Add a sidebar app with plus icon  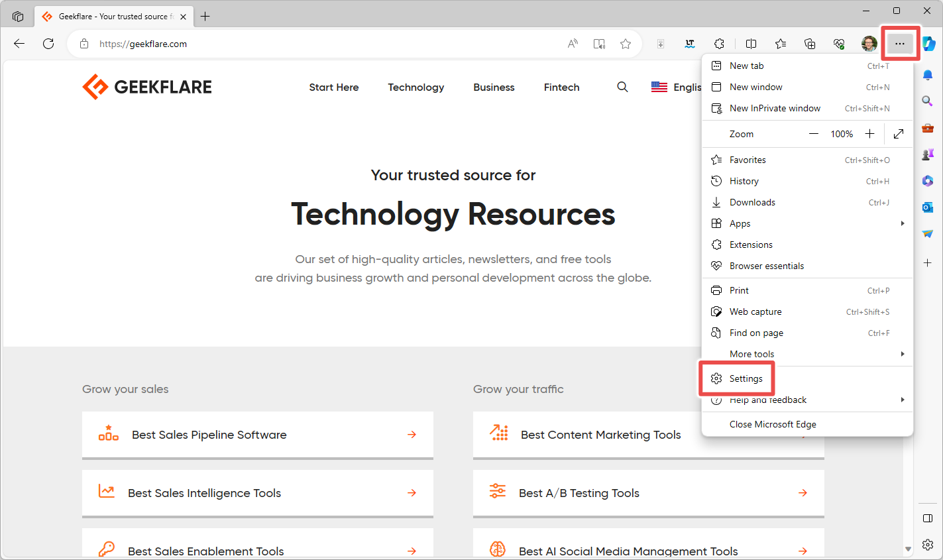click(x=928, y=263)
